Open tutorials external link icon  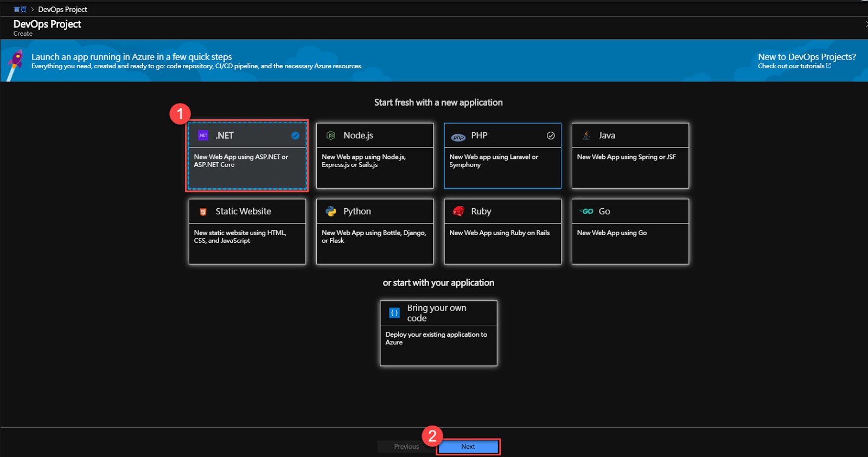828,66
